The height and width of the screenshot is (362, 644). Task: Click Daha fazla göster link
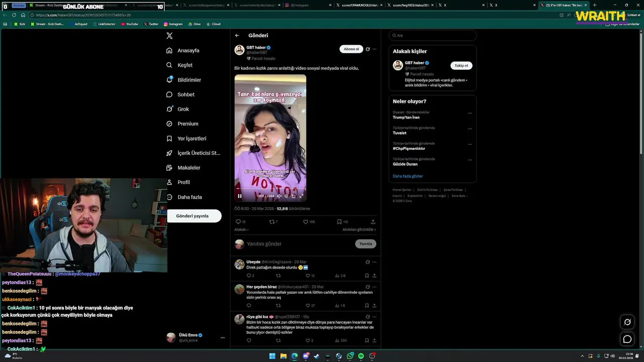(x=408, y=176)
